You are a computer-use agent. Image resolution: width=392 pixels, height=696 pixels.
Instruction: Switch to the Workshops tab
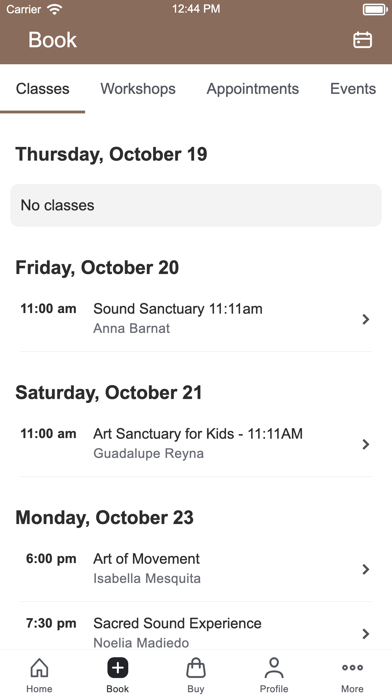(x=138, y=89)
